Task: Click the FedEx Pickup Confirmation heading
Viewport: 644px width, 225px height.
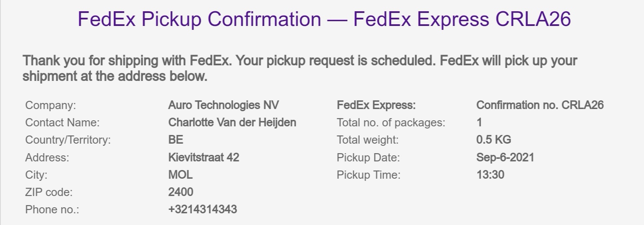Action: (324, 19)
